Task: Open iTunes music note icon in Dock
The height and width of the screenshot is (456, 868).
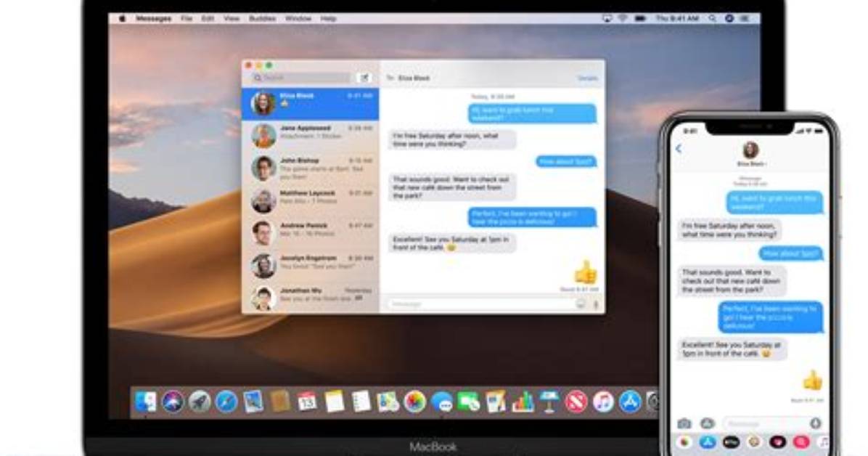Action: [603, 402]
